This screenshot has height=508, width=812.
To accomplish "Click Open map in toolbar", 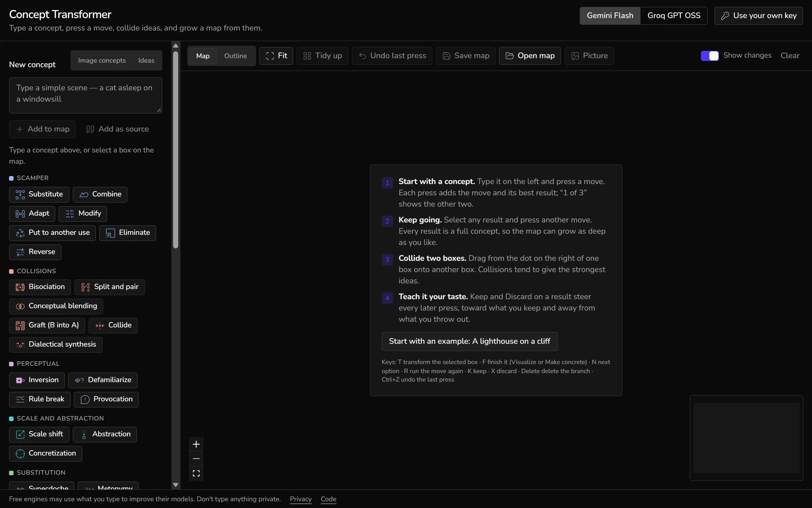I will 530,56.
